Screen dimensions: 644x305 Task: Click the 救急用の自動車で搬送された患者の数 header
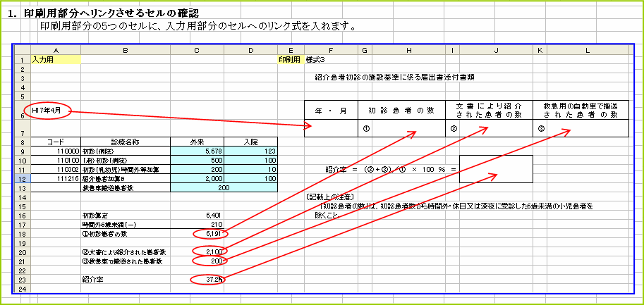pyautogui.click(x=581, y=111)
